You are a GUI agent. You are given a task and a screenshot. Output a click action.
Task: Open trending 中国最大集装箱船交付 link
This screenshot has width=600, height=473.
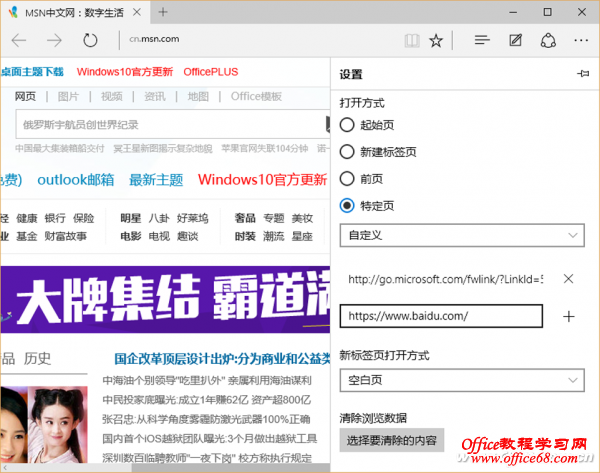(x=60, y=148)
